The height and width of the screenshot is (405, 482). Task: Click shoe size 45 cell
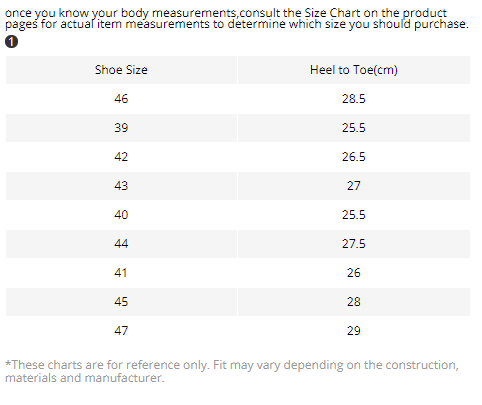pyautogui.click(x=121, y=302)
